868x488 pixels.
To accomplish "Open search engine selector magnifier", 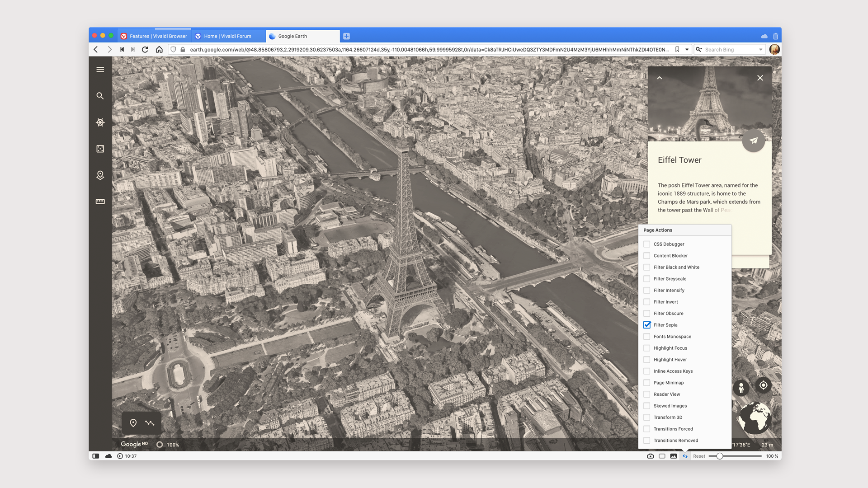I will point(699,50).
